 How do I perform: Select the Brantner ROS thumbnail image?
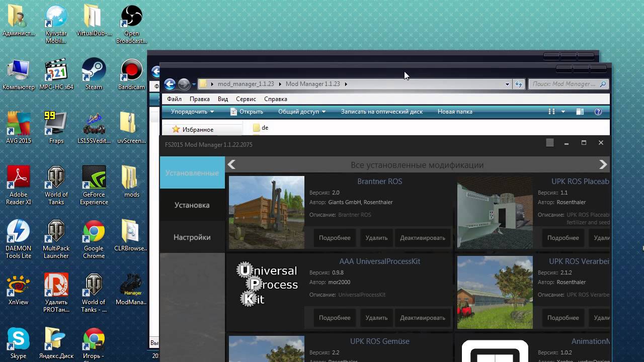point(267,212)
